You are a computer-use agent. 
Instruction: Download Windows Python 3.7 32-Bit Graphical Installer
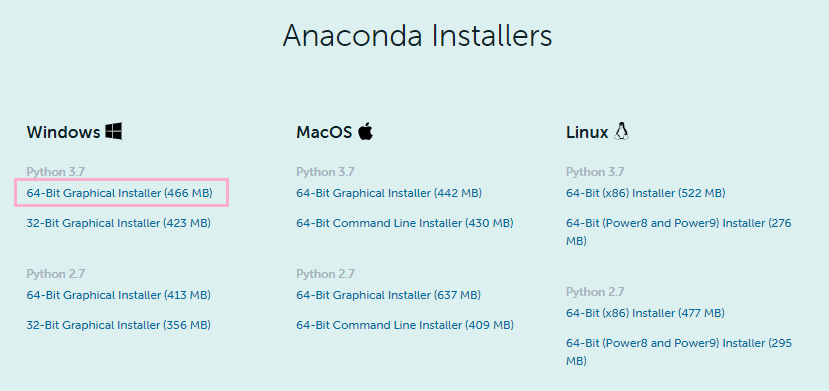(118, 224)
